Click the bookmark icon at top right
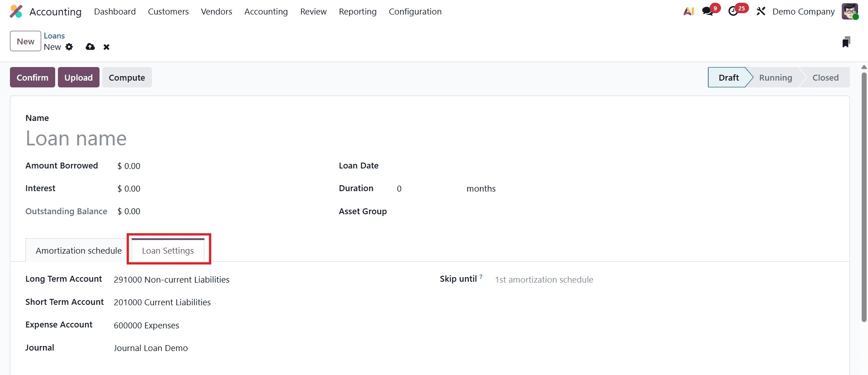The image size is (868, 375). pyautogui.click(x=846, y=42)
